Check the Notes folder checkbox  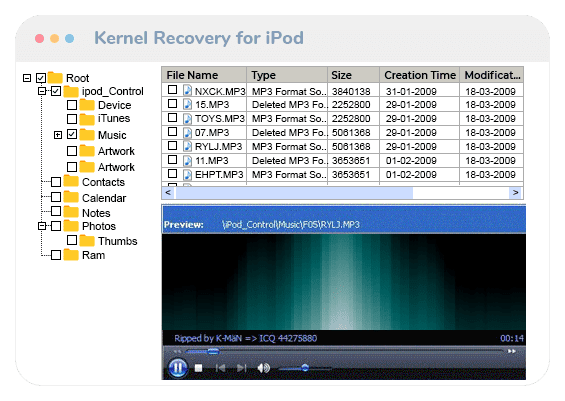pos(56,211)
